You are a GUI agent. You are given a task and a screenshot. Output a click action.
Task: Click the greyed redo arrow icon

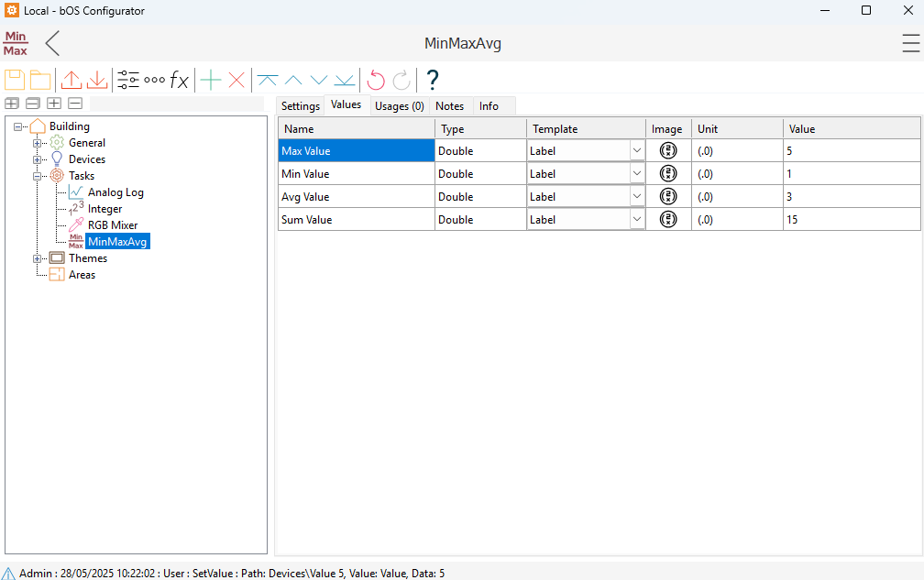401,80
